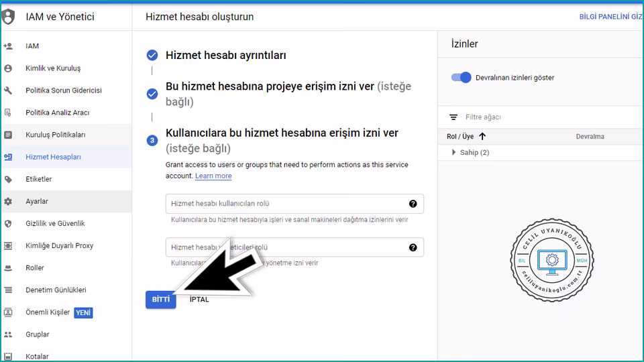This screenshot has width=644, height=362.
Task: Click the Ayarlar gear icon
Action: [8, 201]
